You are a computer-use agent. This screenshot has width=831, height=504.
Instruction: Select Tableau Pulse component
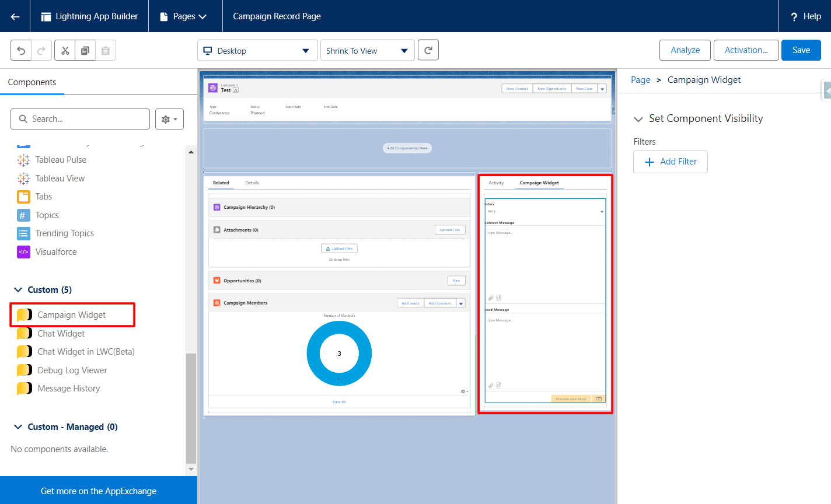click(61, 160)
